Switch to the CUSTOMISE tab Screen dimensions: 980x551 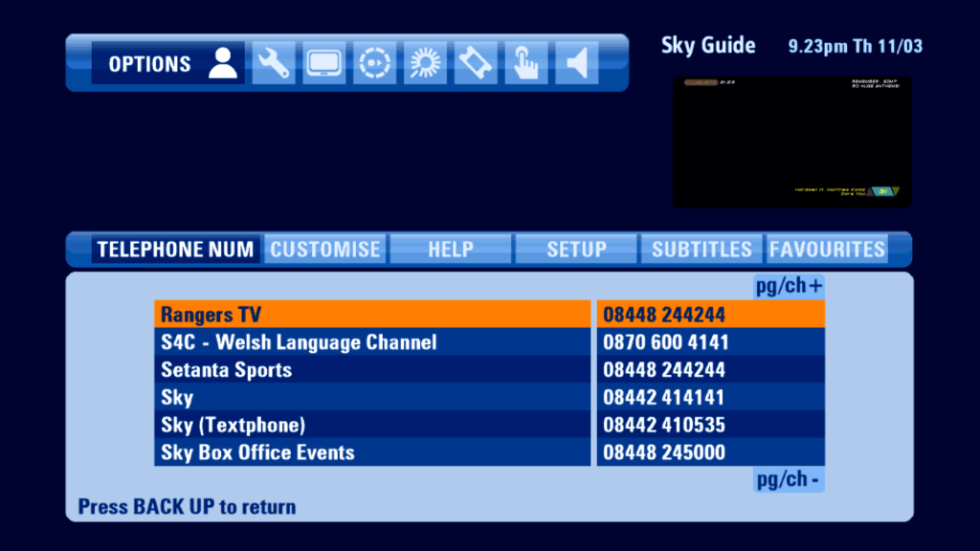(325, 250)
